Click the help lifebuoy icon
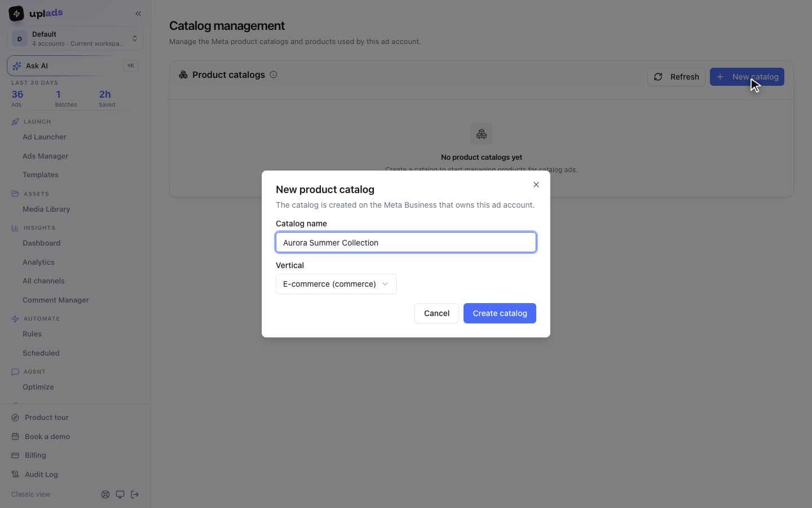This screenshot has width=812, height=508. pyautogui.click(x=105, y=494)
